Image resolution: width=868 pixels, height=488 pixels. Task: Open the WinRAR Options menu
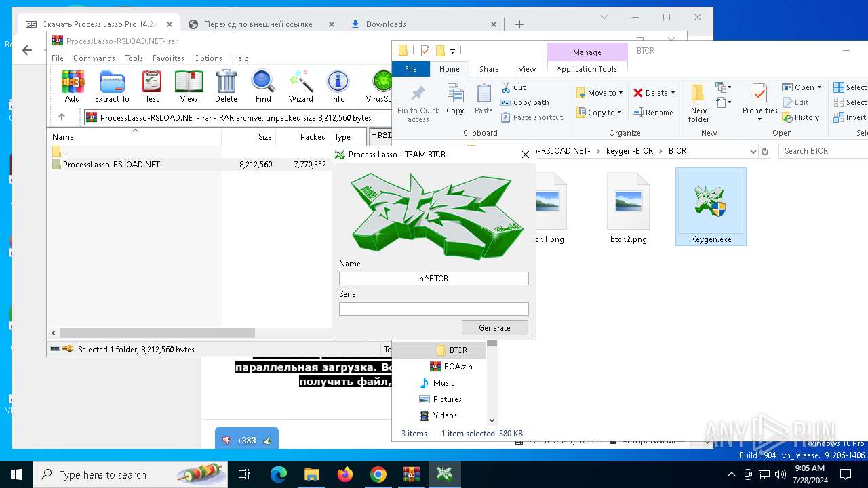[x=208, y=58]
